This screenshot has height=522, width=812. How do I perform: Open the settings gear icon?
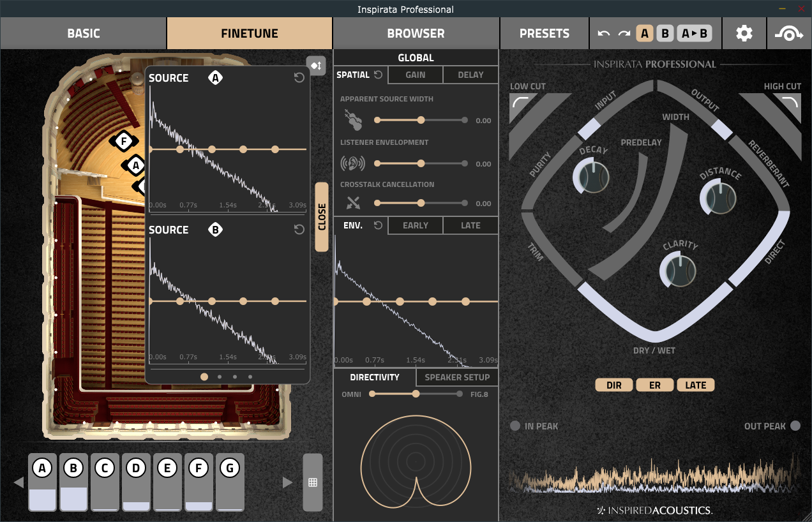point(744,34)
